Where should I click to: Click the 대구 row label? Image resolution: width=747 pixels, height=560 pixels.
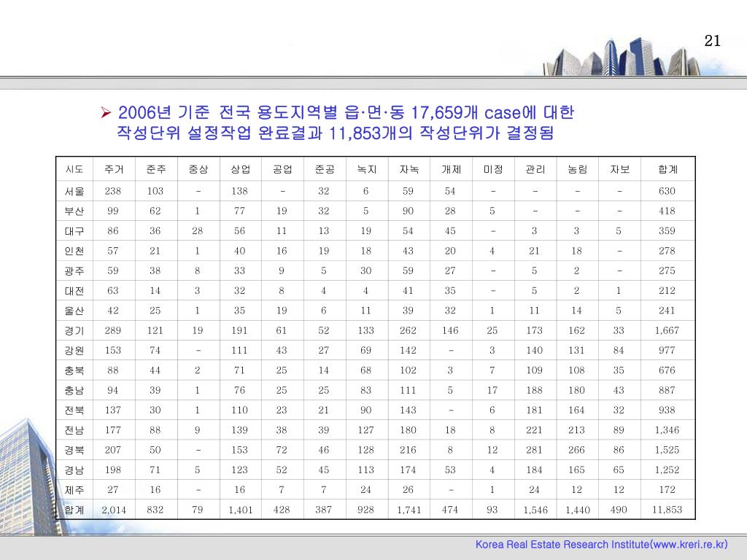click(x=74, y=231)
